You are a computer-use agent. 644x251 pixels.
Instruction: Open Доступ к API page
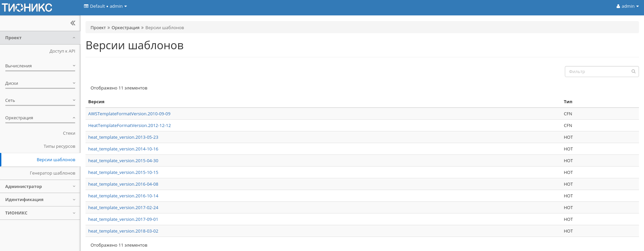point(62,51)
